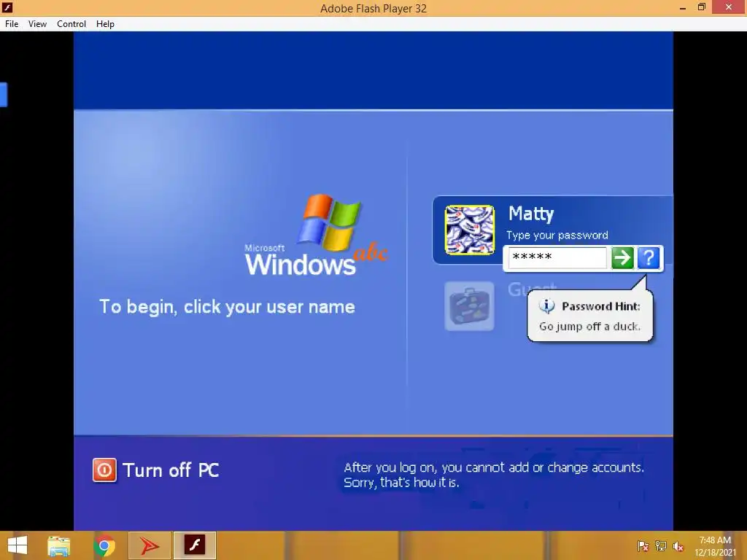Click in the password input field
Screen dimensions: 747x560
click(x=557, y=257)
